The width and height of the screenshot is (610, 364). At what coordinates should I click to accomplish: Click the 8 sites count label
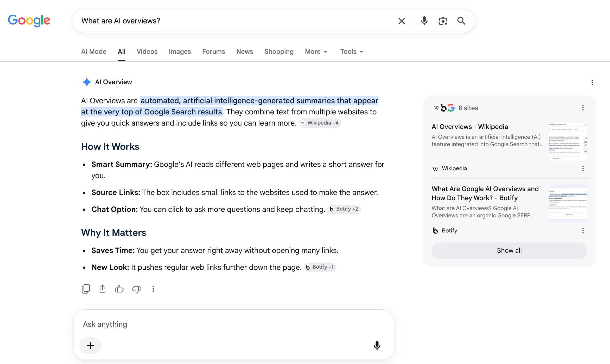point(468,108)
